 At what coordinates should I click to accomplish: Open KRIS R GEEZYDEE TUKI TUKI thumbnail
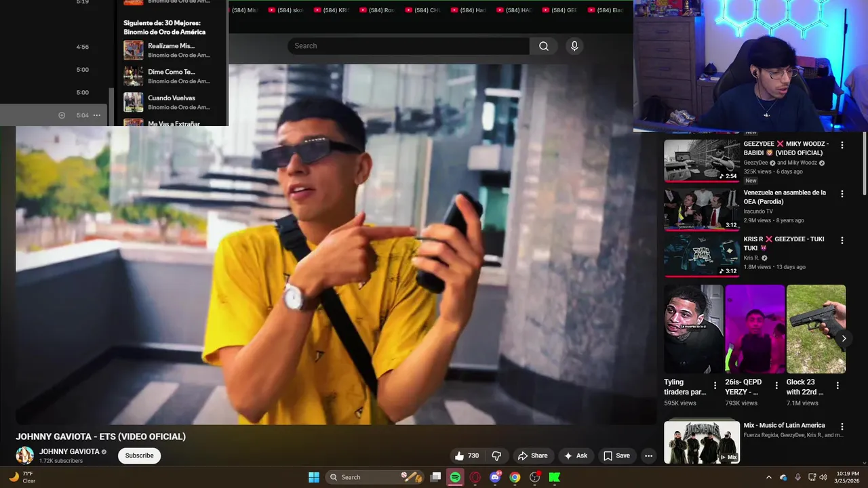coord(702,256)
